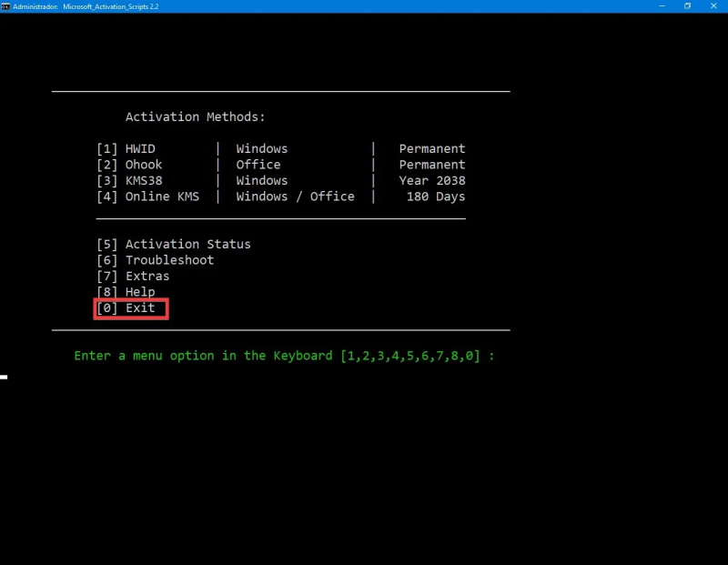Click the '180 Days' value

coord(436,197)
